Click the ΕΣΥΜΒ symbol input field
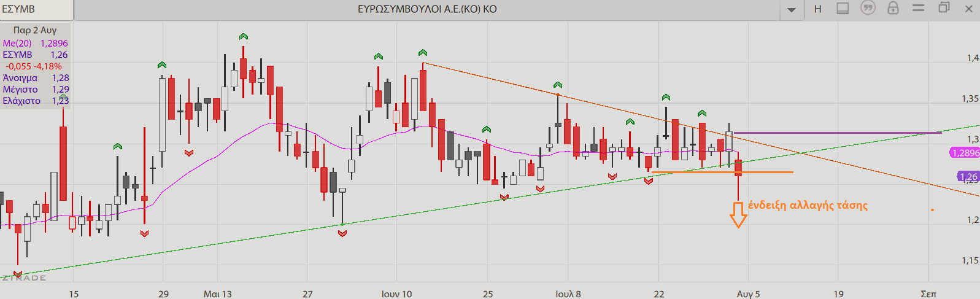The image size is (980, 299). pos(36,9)
